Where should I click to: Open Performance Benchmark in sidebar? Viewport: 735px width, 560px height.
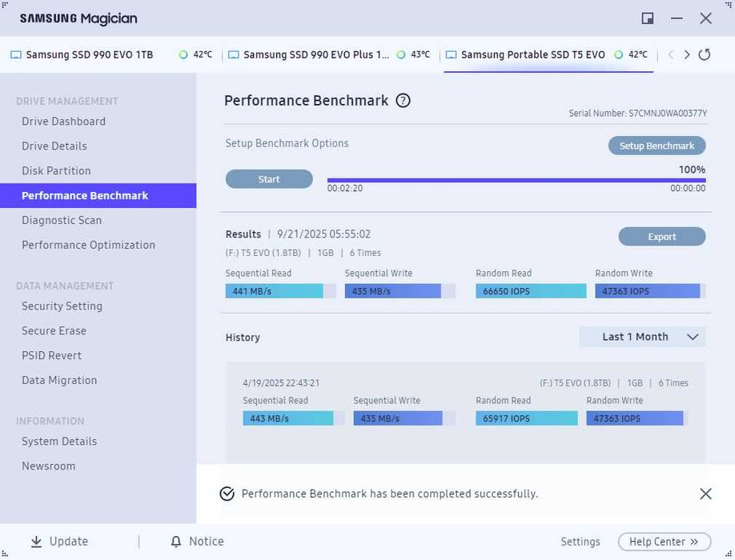98,195
